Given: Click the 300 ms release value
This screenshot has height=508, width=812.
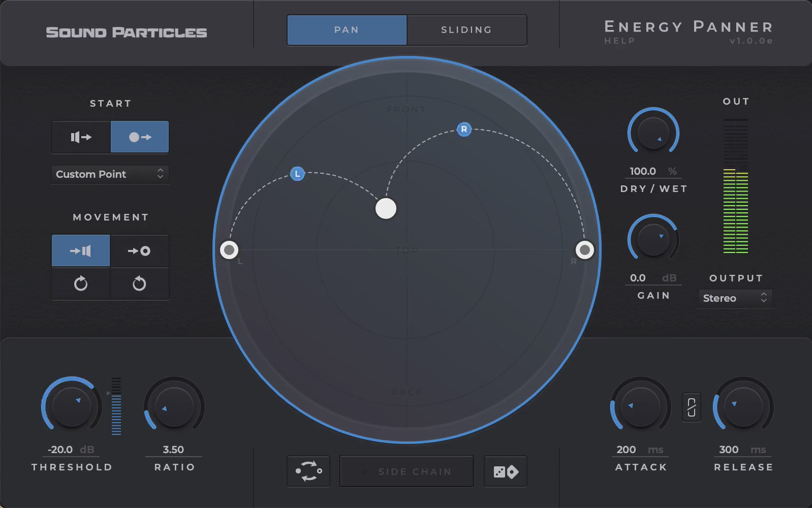Looking at the screenshot, I should (743, 450).
